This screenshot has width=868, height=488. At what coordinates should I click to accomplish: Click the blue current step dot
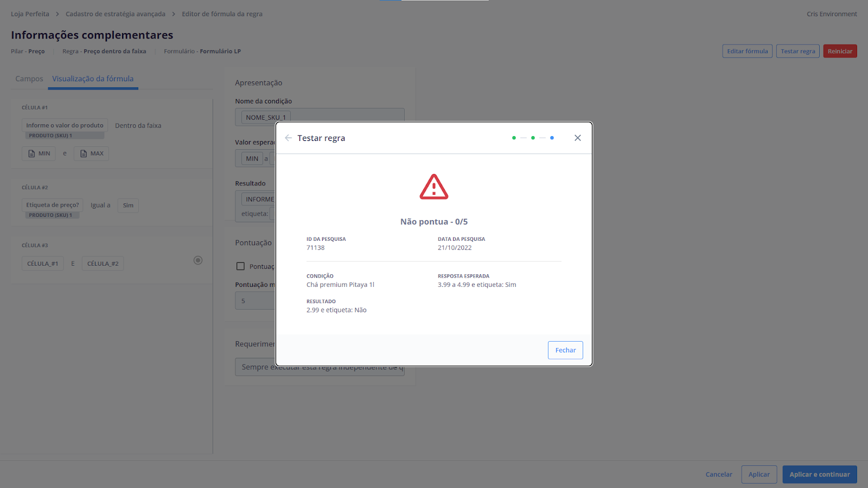coord(552,138)
